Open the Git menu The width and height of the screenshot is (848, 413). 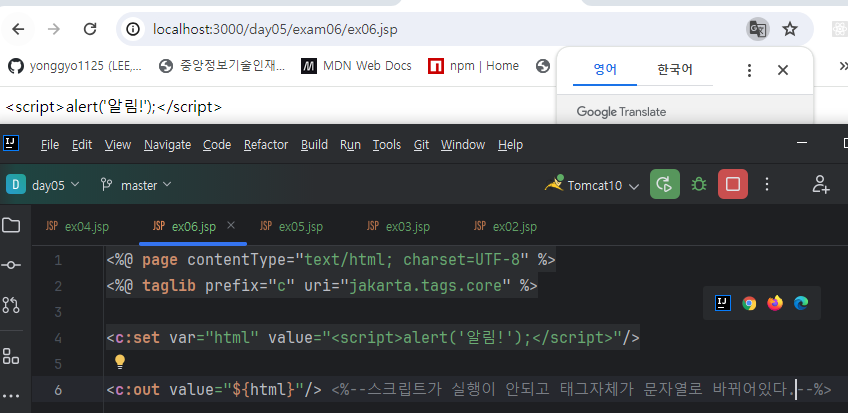421,145
